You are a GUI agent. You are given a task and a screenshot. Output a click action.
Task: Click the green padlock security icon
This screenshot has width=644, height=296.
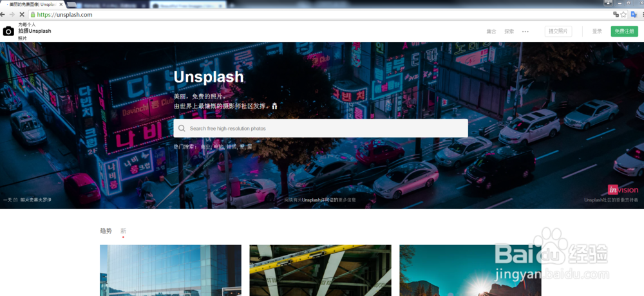pyautogui.click(x=33, y=14)
